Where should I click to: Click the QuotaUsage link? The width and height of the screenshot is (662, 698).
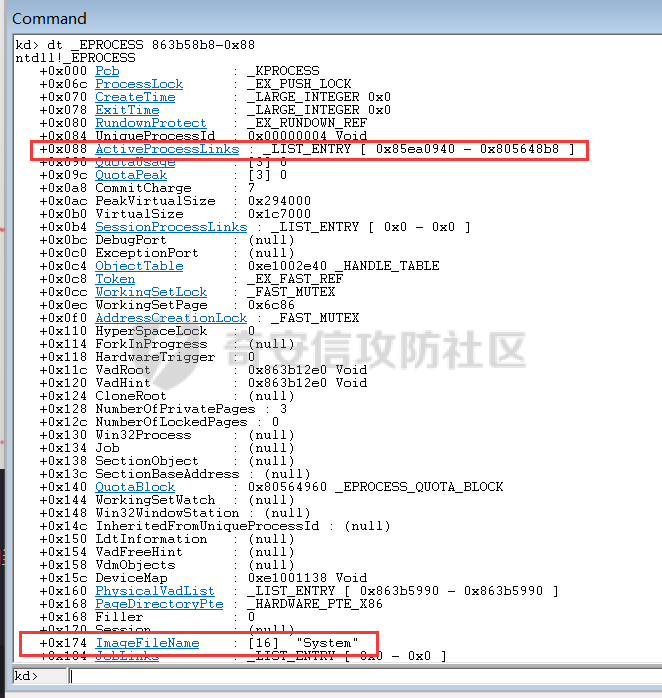[135, 162]
